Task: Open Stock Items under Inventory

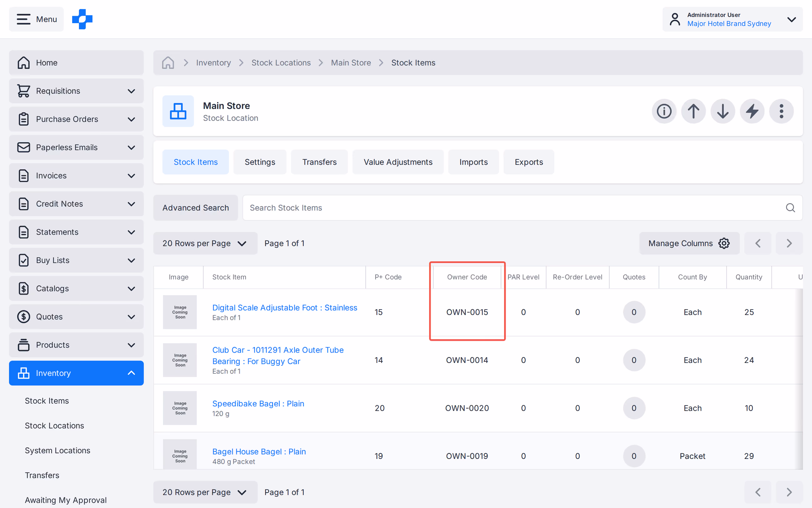Action: pyautogui.click(x=47, y=400)
